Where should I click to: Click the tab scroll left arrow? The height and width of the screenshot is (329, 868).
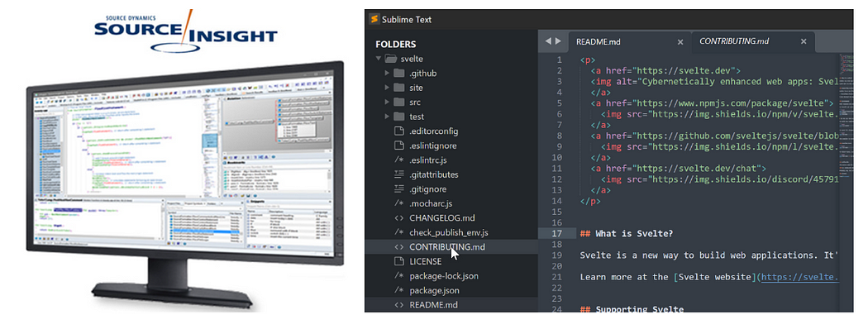(548, 41)
